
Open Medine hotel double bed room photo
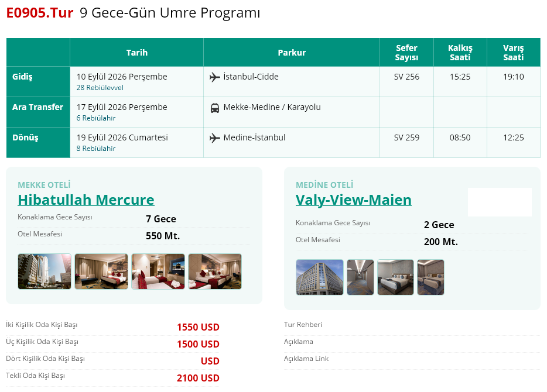pos(395,277)
